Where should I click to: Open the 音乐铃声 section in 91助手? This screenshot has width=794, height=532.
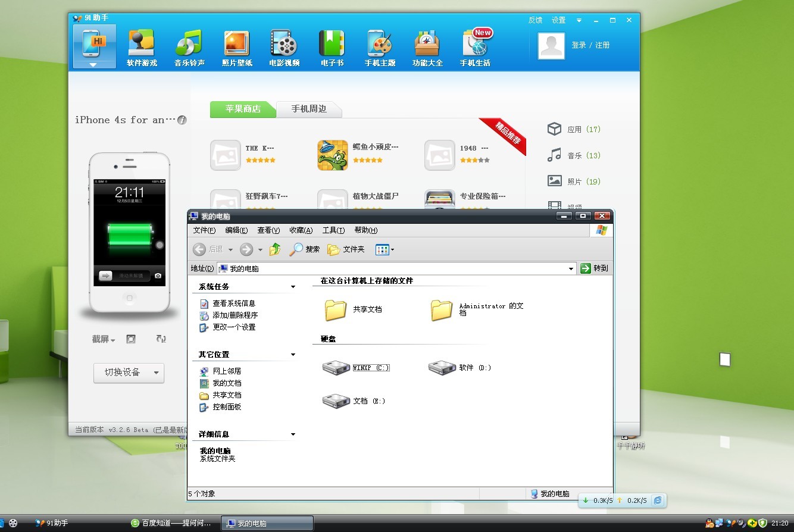189,48
